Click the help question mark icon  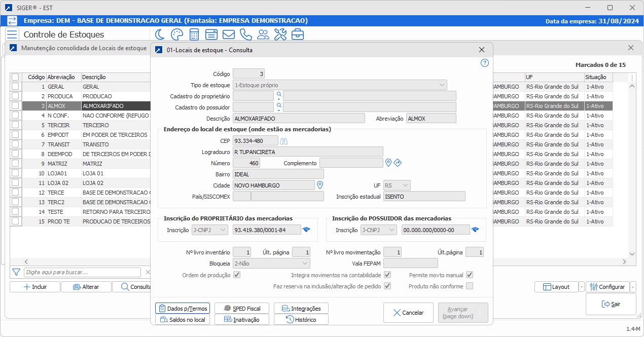484,63
